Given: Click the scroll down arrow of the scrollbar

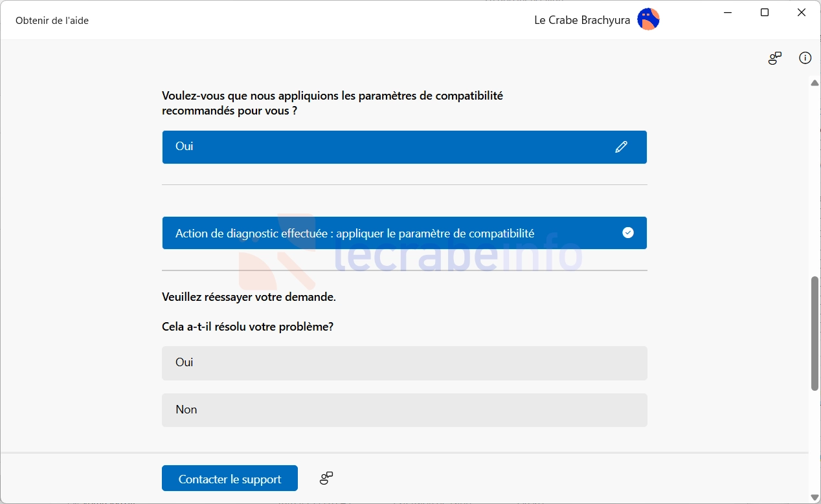Looking at the screenshot, I should coord(815,497).
